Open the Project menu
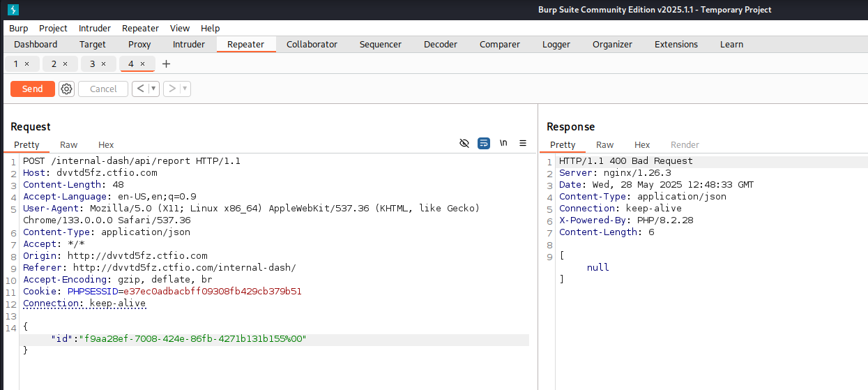This screenshot has width=868, height=390. click(53, 28)
